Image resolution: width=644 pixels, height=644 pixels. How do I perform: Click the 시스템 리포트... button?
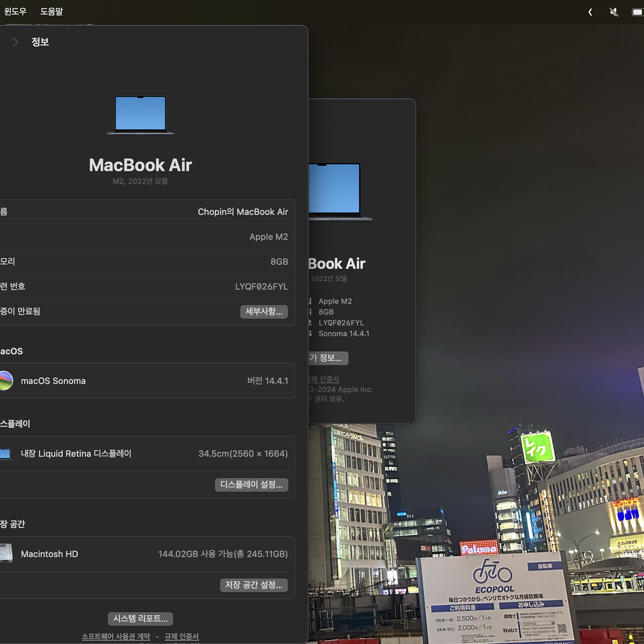tap(140, 618)
